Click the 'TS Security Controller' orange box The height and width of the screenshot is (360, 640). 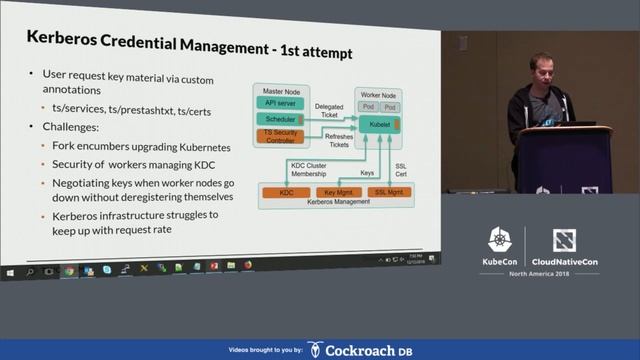(x=280, y=136)
